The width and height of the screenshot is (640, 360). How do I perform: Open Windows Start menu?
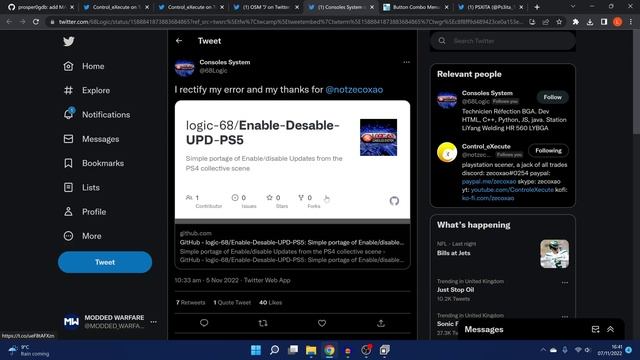(256, 350)
